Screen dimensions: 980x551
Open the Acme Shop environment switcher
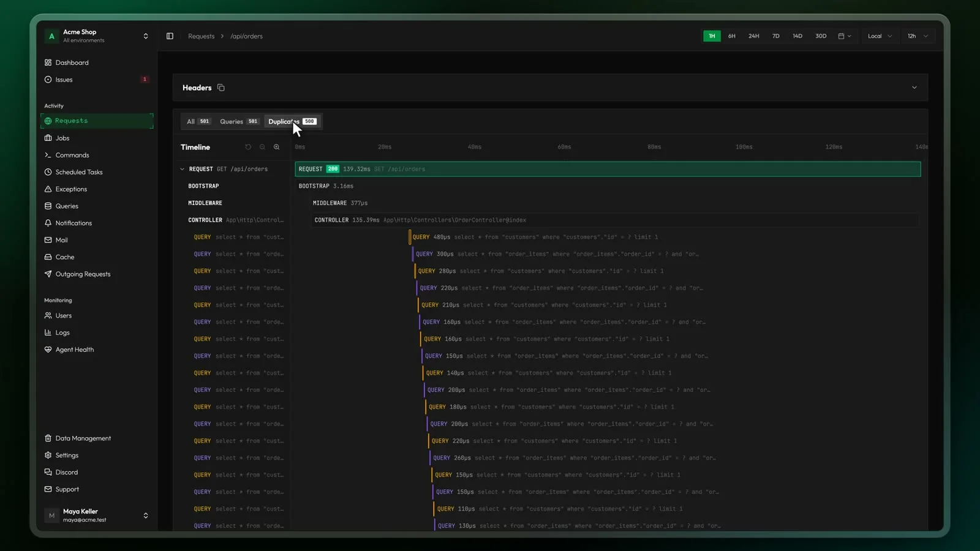97,36
